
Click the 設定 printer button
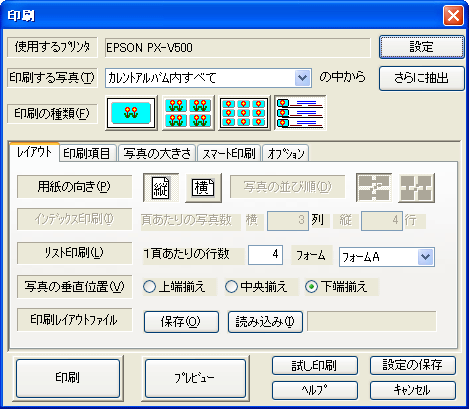point(421,47)
